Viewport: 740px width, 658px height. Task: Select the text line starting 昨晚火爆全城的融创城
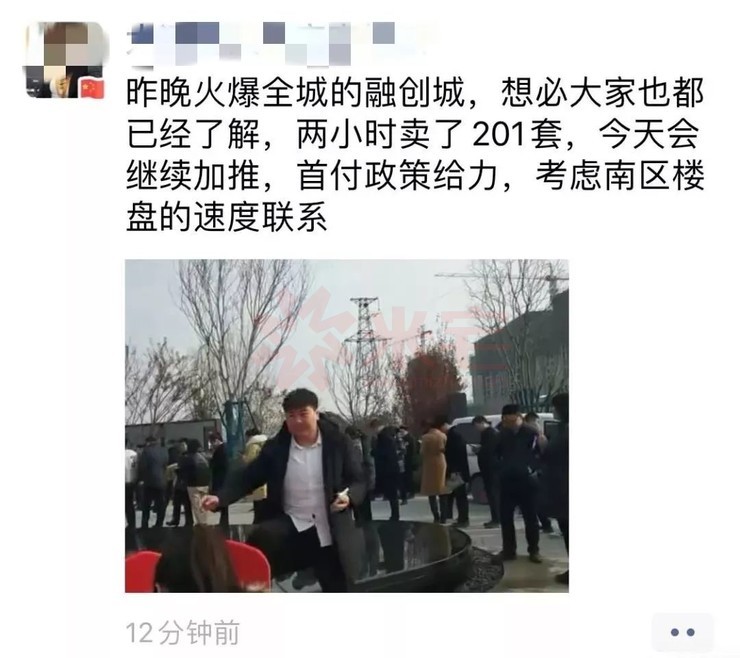click(415, 93)
